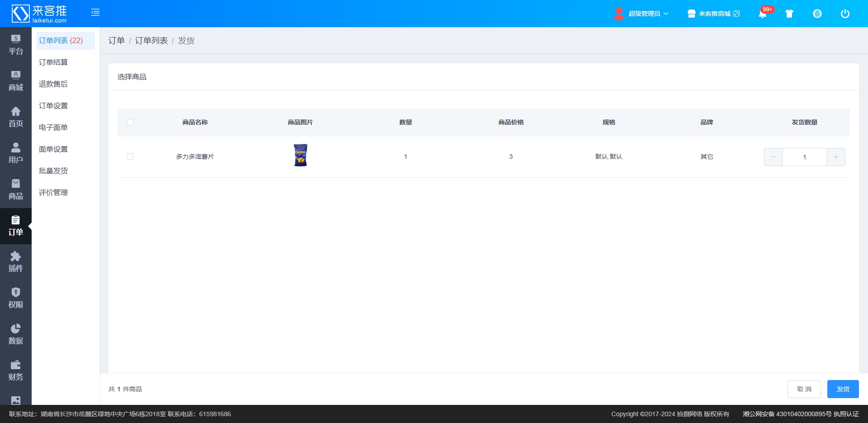Open 退款售后 in the order submenu
868x423 pixels.
[53, 84]
